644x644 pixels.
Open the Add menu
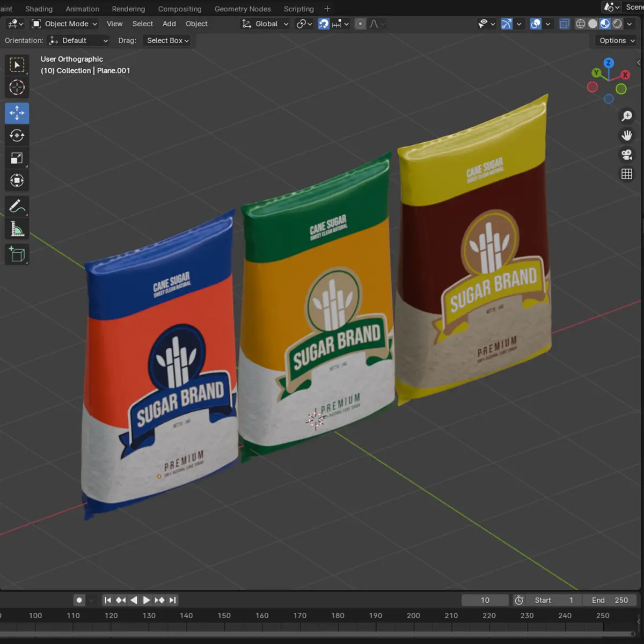tap(169, 24)
